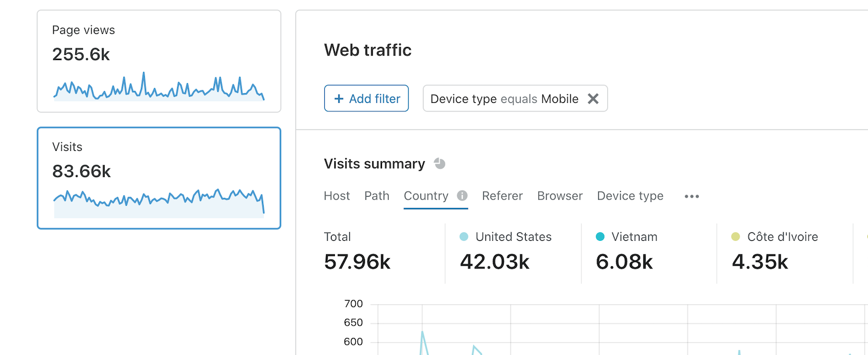The height and width of the screenshot is (355, 868).
Task: Click the Path breakdown link
Action: point(376,196)
